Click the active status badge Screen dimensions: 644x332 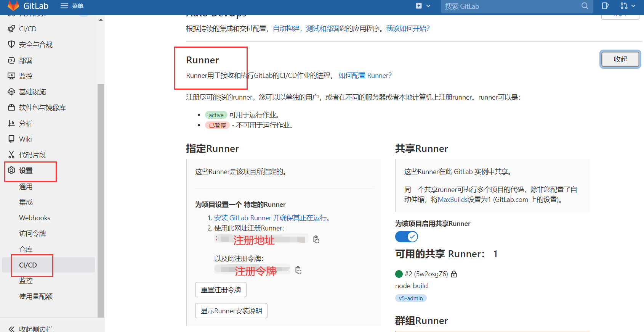click(x=216, y=115)
